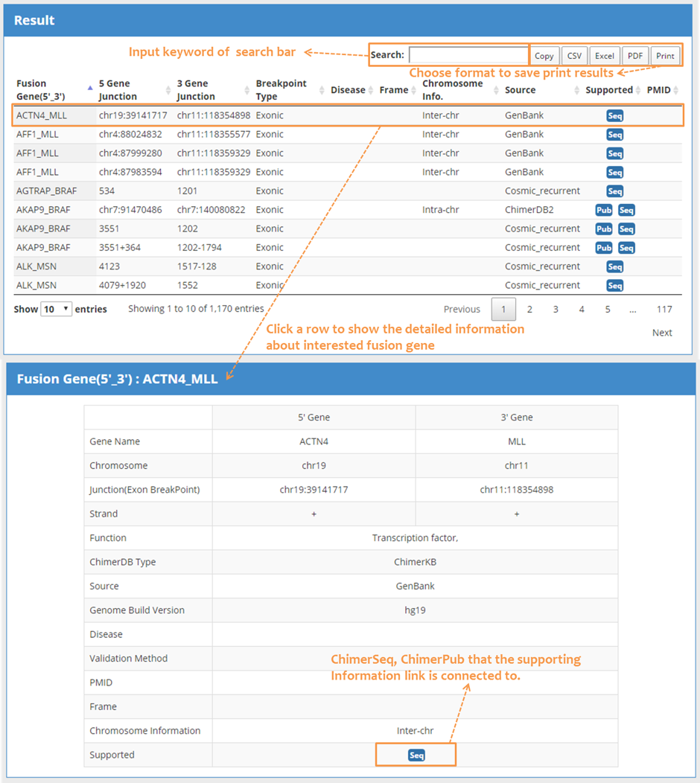Sort by Source column
700x783 pixels.
click(x=542, y=90)
